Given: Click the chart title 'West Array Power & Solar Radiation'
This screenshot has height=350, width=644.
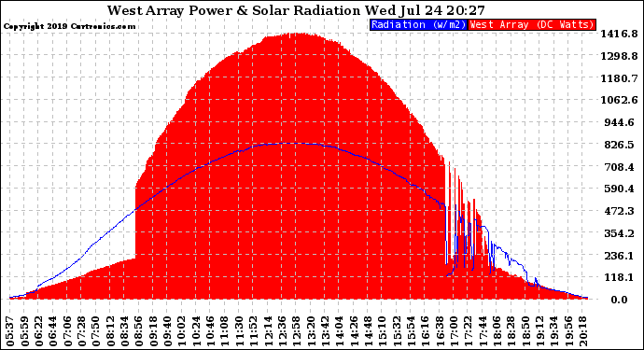Looking at the screenshot, I should pos(234,10).
